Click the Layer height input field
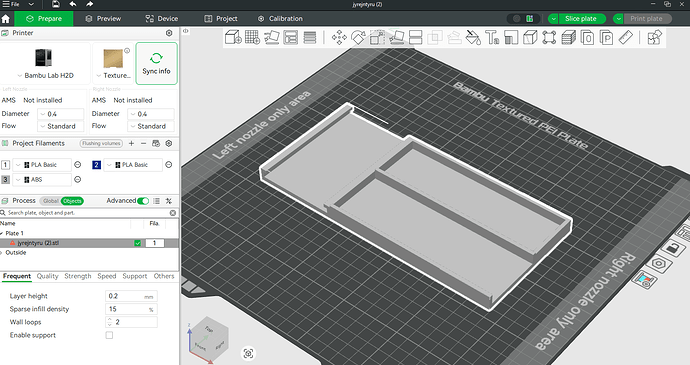The width and height of the screenshot is (690, 365). pyautogui.click(x=131, y=296)
